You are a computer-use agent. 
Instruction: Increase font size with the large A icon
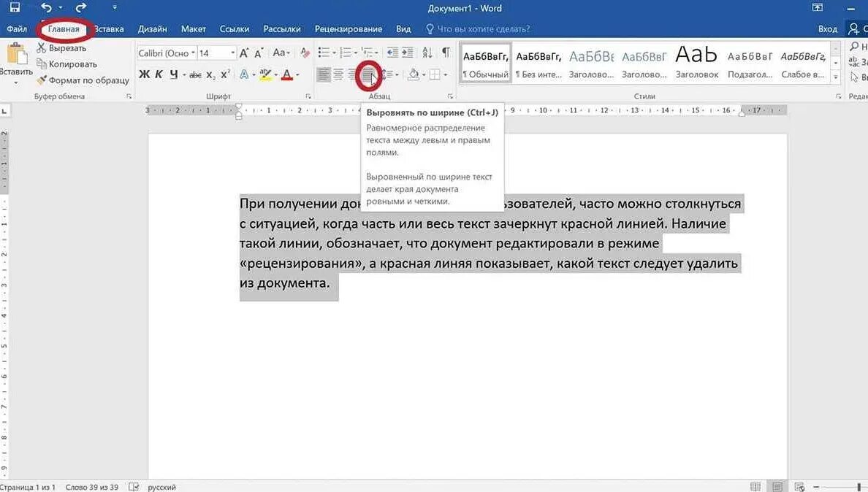pos(243,53)
